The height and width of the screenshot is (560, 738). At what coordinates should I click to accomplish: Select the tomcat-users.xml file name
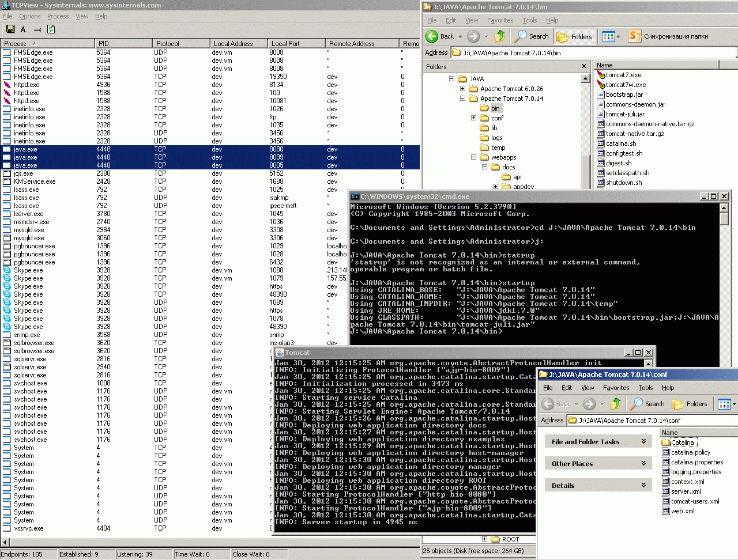click(695, 501)
